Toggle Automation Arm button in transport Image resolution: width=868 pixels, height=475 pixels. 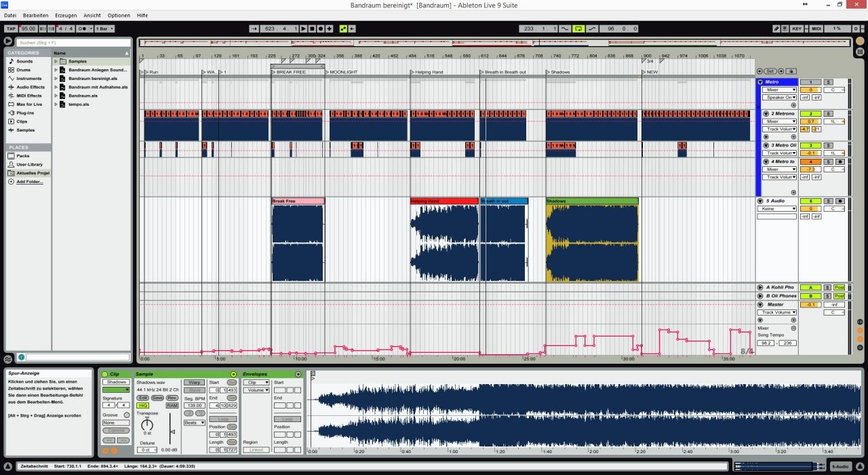pos(343,28)
